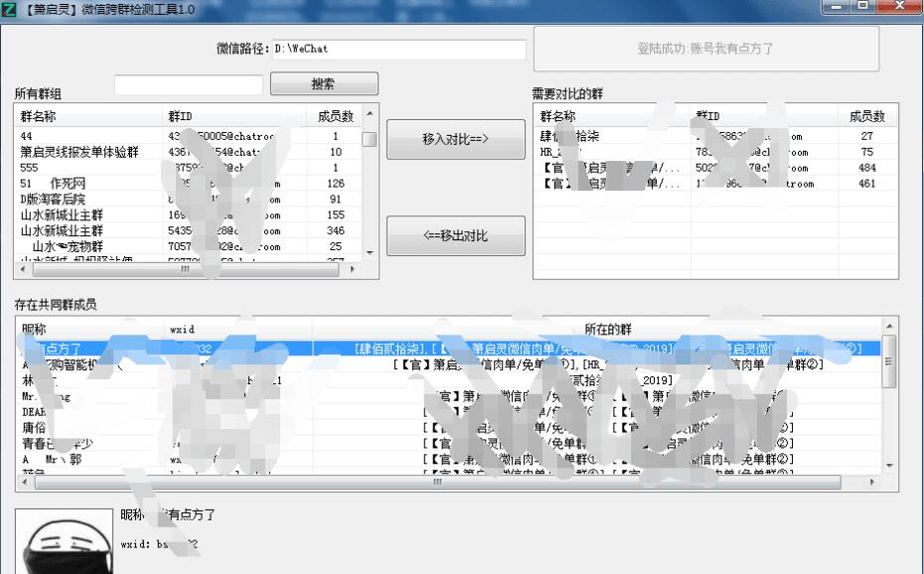Select group row 555
This screenshot has width=924, height=574.
tap(188, 168)
